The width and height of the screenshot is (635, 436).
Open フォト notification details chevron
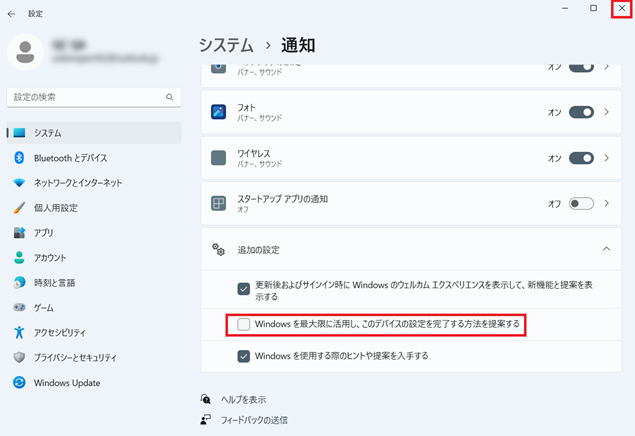(607, 112)
